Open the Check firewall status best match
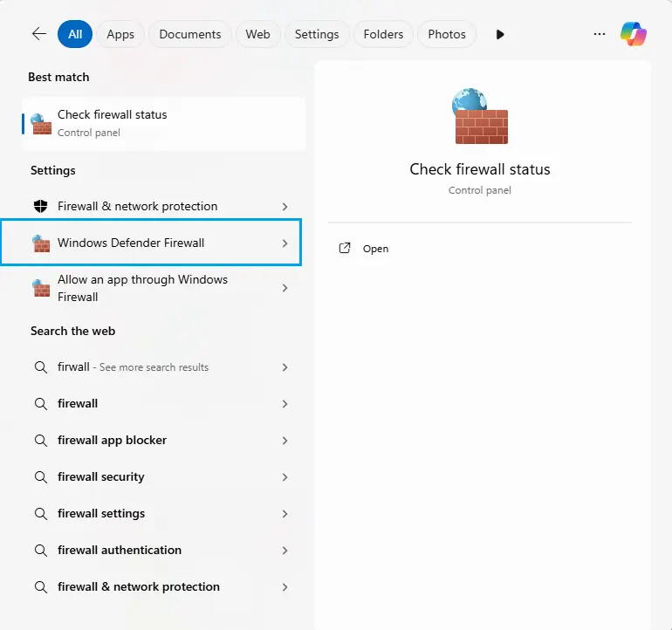Image resolution: width=672 pixels, height=630 pixels. coord(164,124)
